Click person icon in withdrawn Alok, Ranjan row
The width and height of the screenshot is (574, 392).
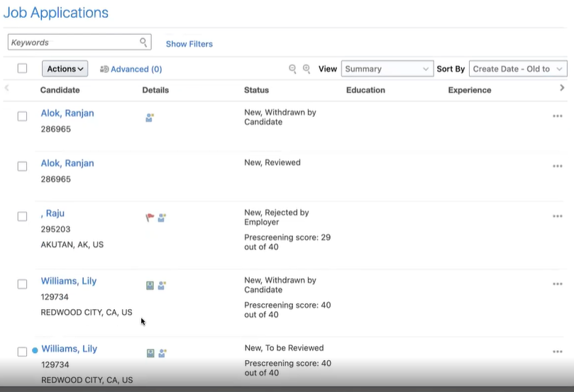[150, 118]
